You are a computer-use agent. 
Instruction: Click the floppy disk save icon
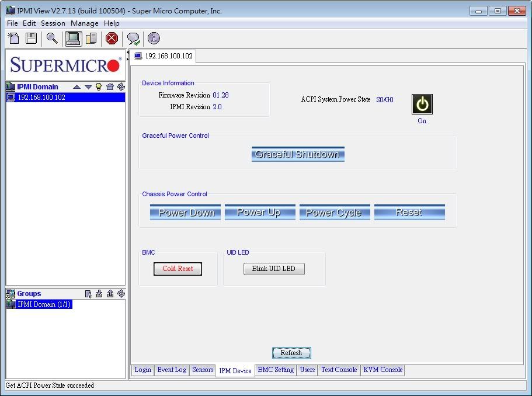[31, 39]
